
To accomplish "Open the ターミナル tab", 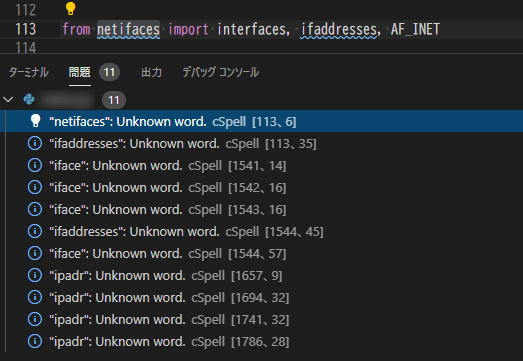I will (29, 72).
